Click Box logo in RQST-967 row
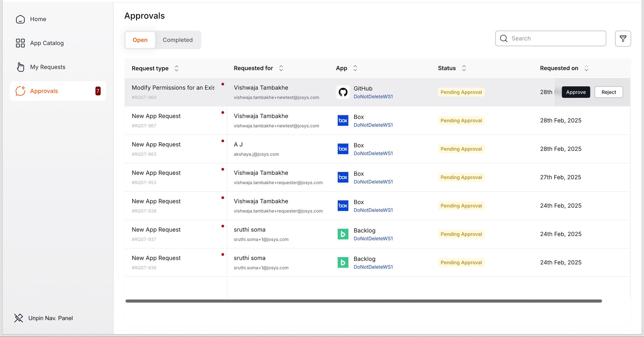Image resolution: width=644 pixels, height=337 pixels. [343, 120]
